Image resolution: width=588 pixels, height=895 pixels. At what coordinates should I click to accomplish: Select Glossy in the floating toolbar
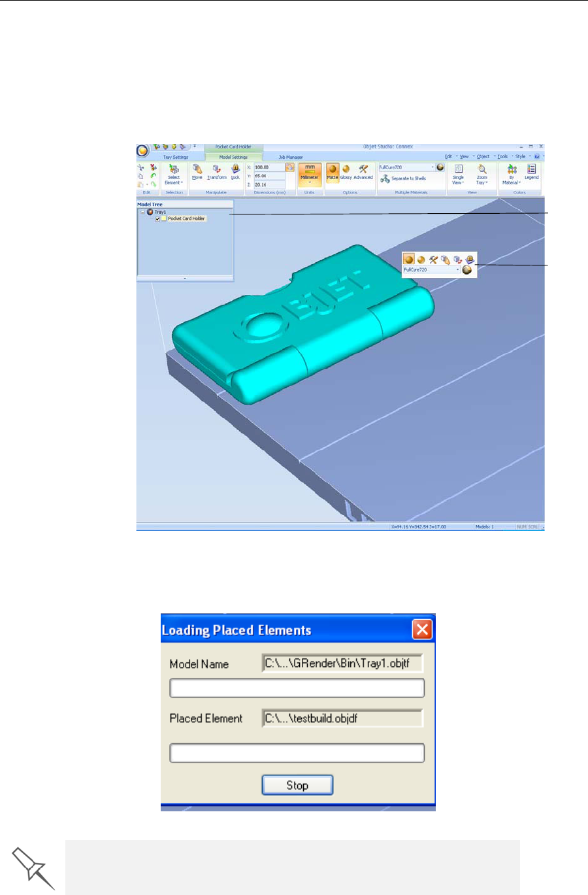pyautogui.click(x=421, y=260)
